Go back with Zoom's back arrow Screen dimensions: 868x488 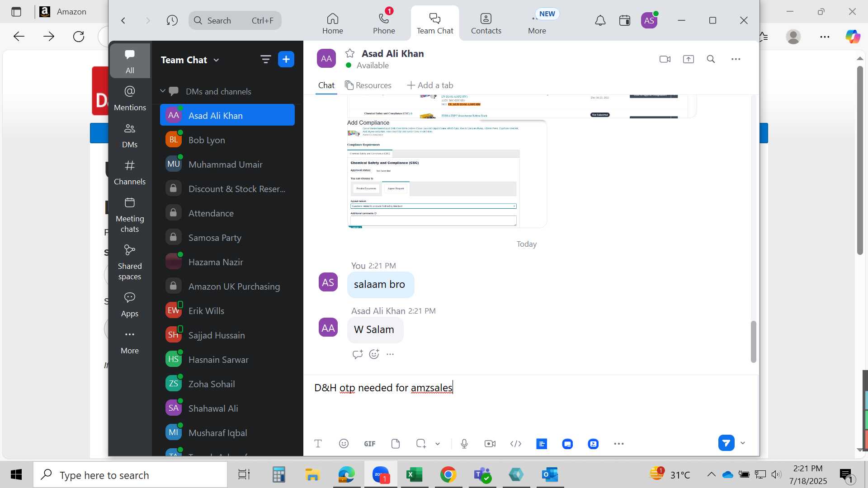point(123,20)
